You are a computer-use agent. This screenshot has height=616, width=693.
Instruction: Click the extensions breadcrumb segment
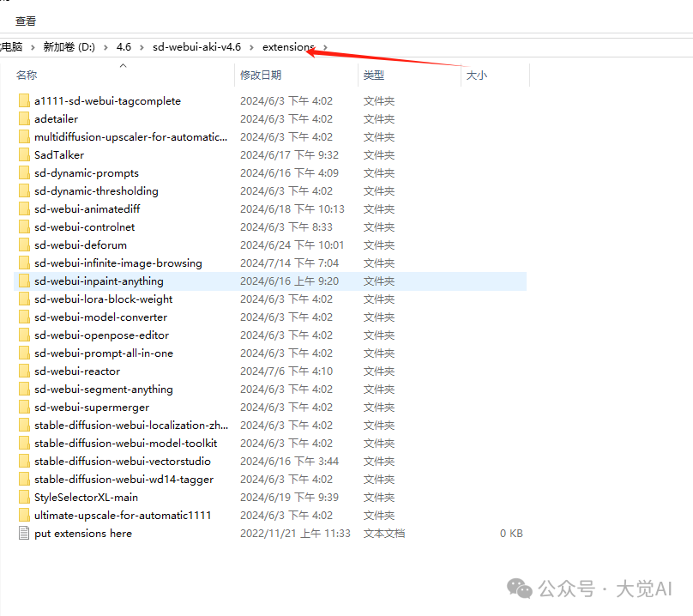(x=288, y=47)
